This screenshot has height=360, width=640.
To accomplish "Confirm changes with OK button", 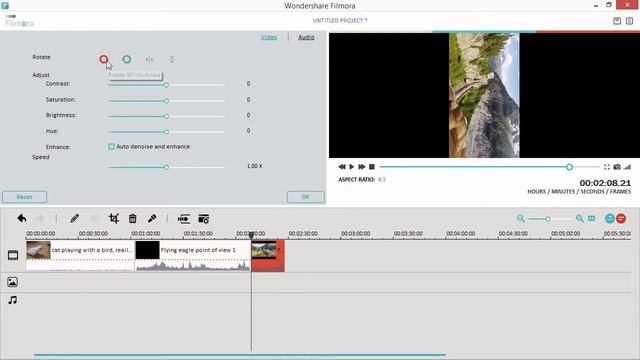I will [305, 197].
